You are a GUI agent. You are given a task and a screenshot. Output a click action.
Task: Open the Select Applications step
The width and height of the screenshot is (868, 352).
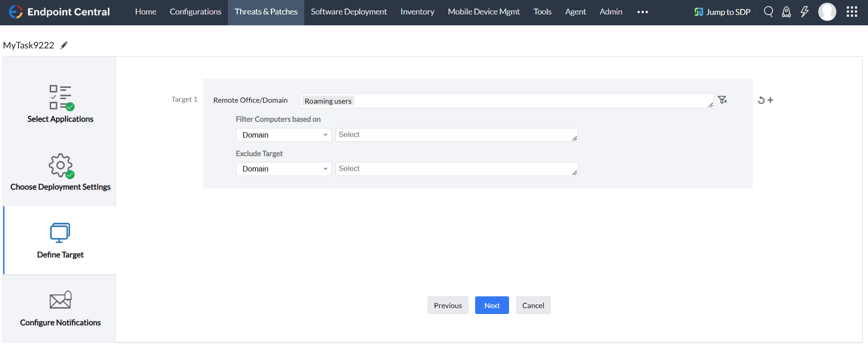click(x=60, y=104)
